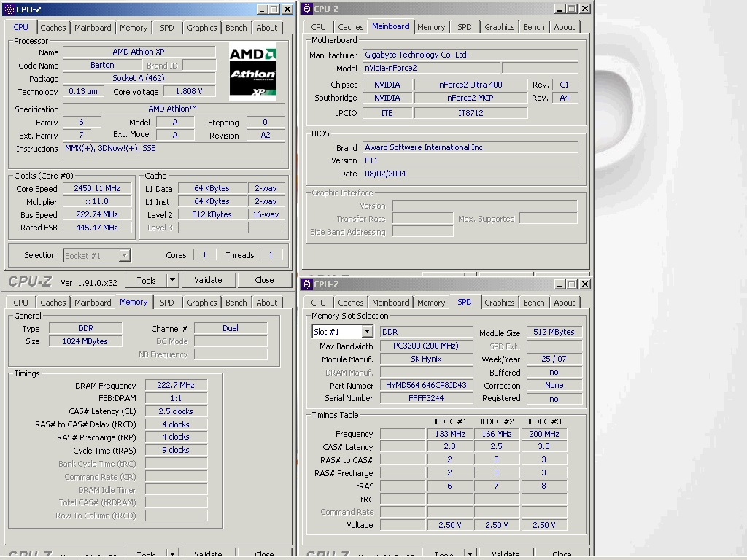
Task: Click the JEDEC #3 Frequency 200 MHz cell
Action: tap(544, 434)
